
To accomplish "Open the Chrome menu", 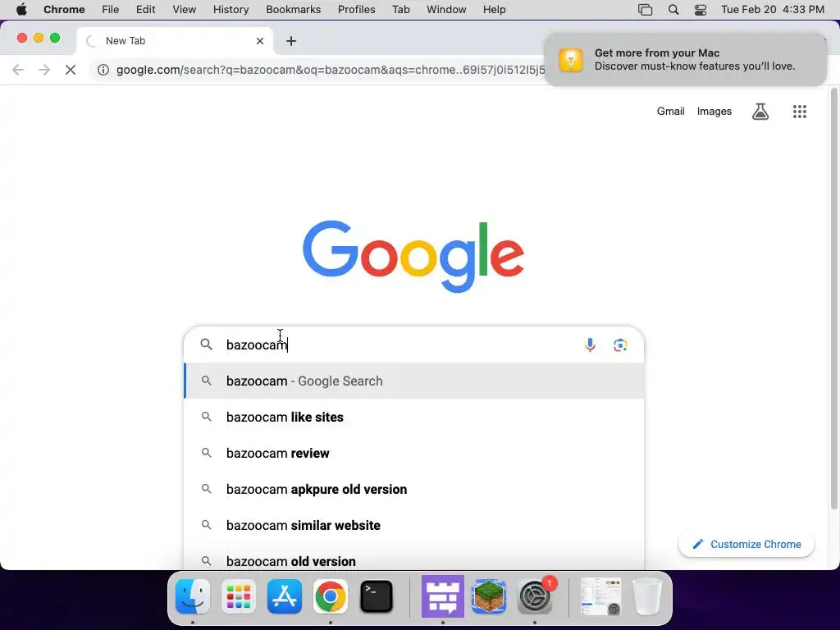I will click(64, 10).
